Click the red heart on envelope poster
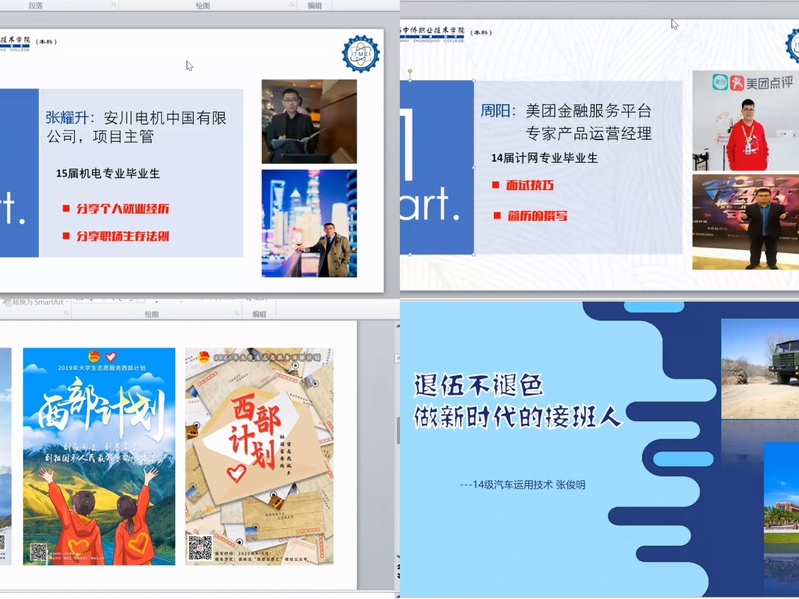The image size is (799, 599). point(238,473)
